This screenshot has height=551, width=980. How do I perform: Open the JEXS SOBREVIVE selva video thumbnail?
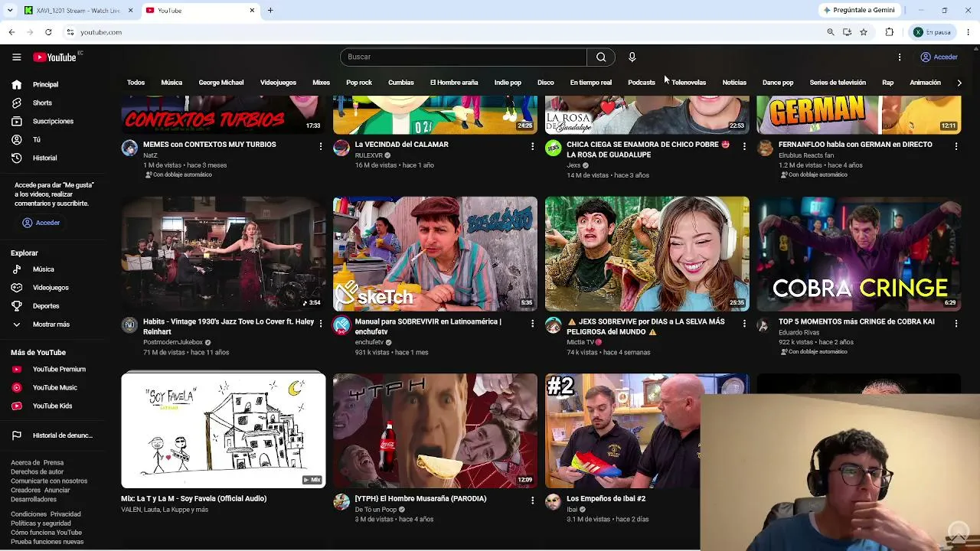pos(647,254)
